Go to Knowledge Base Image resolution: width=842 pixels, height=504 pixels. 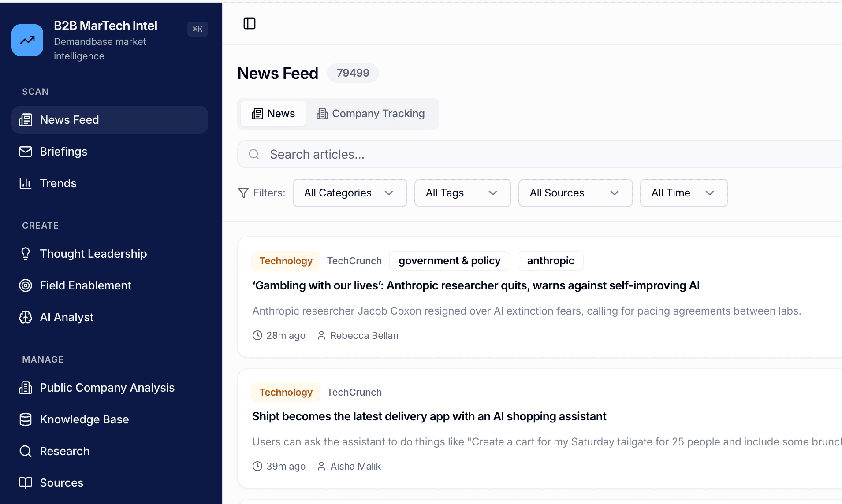(x=110, y=419)
